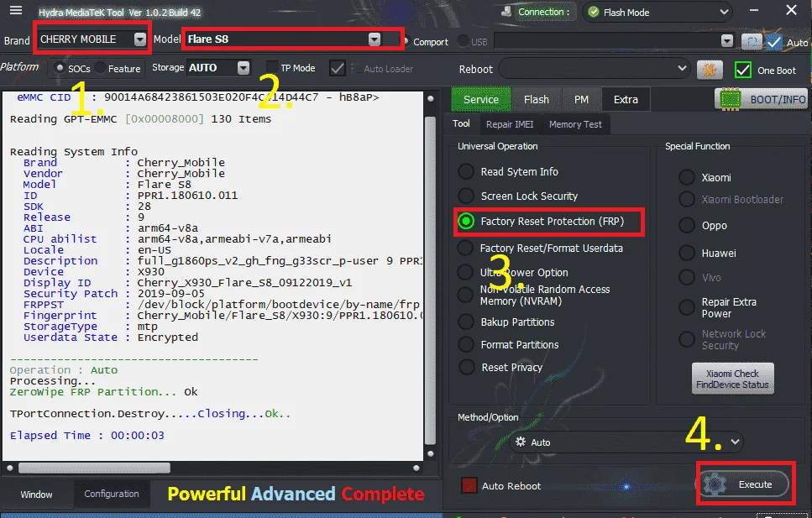The width and height of the screenshot is (812, 518).
Task: Click the log horizontal scrollbar thumb
Action: 94,468
